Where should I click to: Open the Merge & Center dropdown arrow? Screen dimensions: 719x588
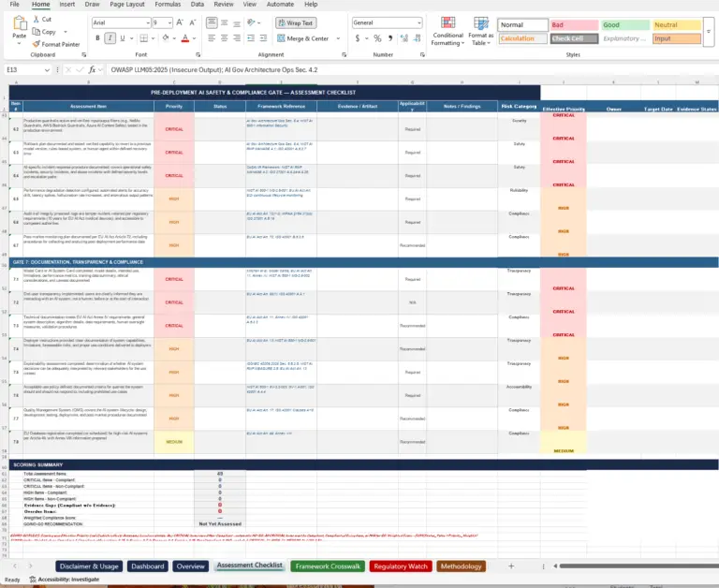pos(337,38)
